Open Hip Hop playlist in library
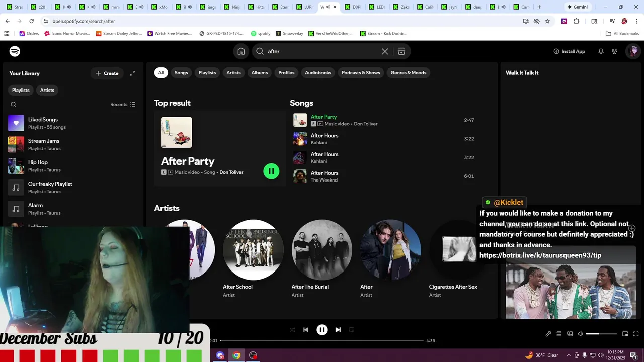The width and height of the screenshot is (644, 362). pos(73,166)
